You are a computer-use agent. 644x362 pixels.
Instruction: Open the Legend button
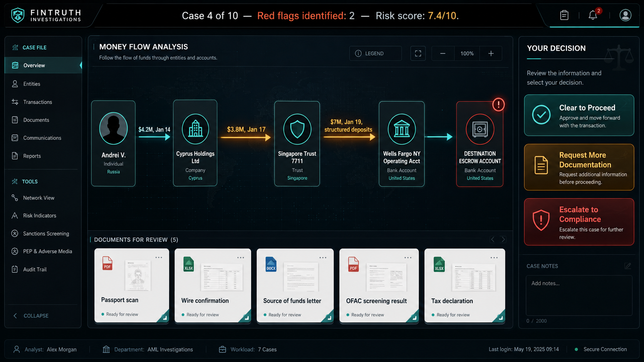click(x=375, y=53)
